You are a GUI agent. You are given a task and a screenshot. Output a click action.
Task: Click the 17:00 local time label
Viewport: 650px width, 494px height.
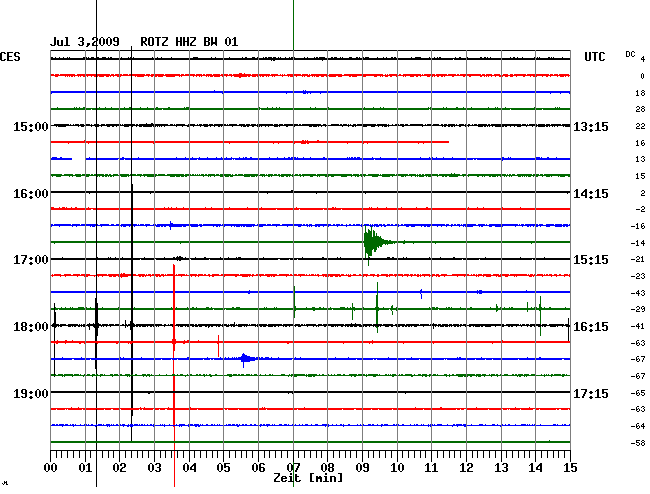[x=31, y=260]
